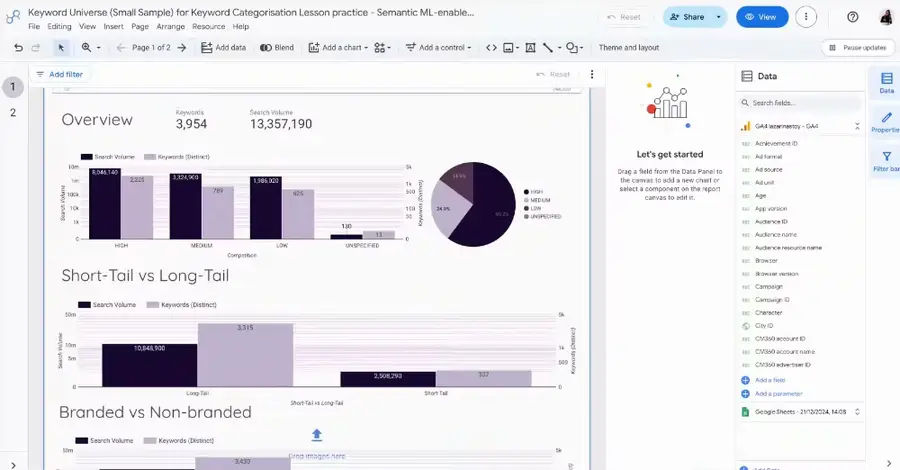Click the user account avatar
The width and height of the screenshot is (900, 470).
coord(886,17)
